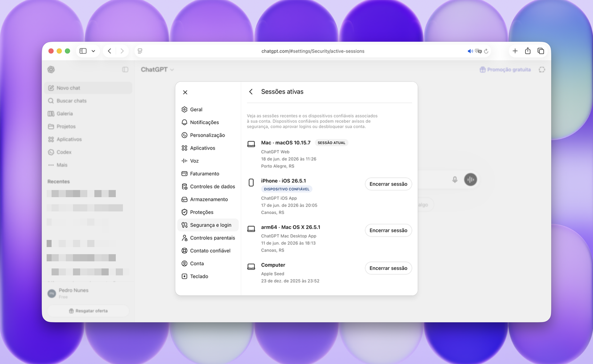Screen dimensions: 593x364
Task: Start a Novo chat in the sidebar
Action: (88, 88)
